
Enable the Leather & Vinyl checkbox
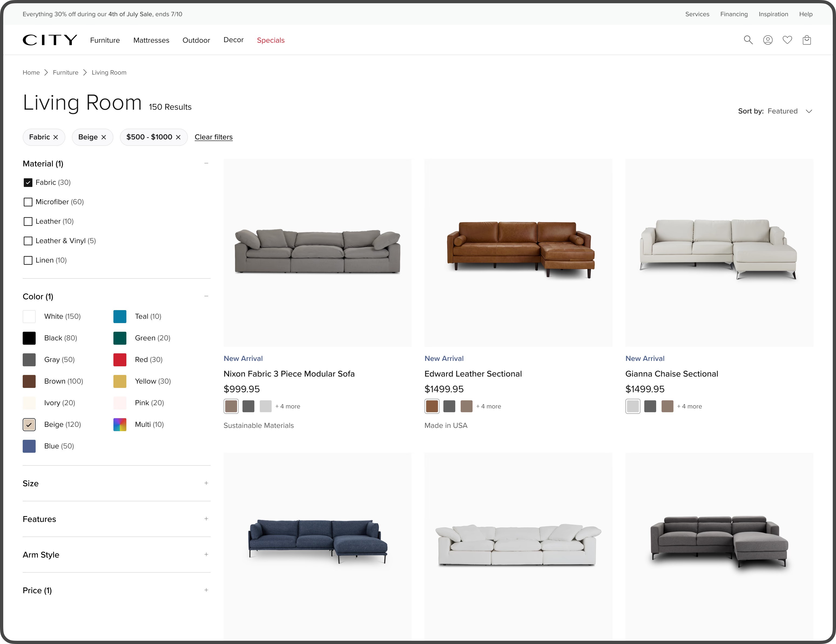(28, 241)
